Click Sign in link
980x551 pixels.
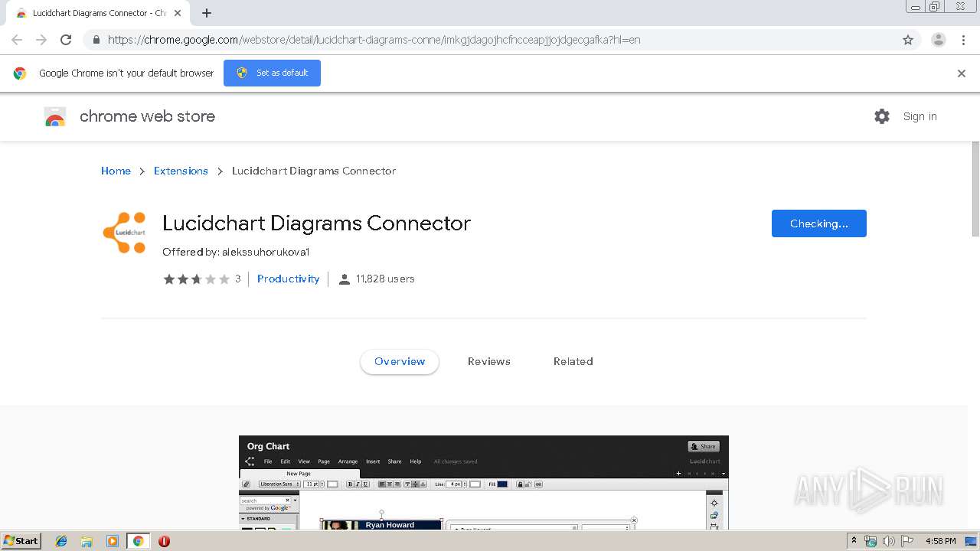(920, 116)
